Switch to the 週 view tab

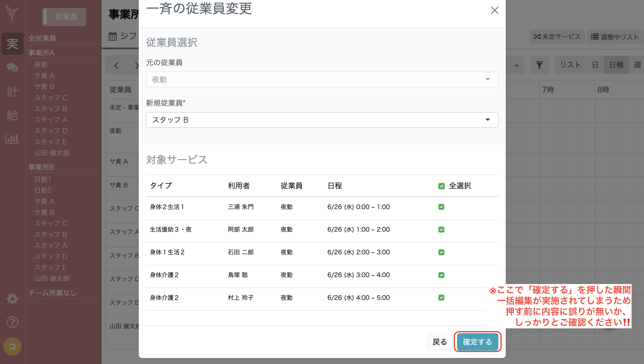click(638, 65)
